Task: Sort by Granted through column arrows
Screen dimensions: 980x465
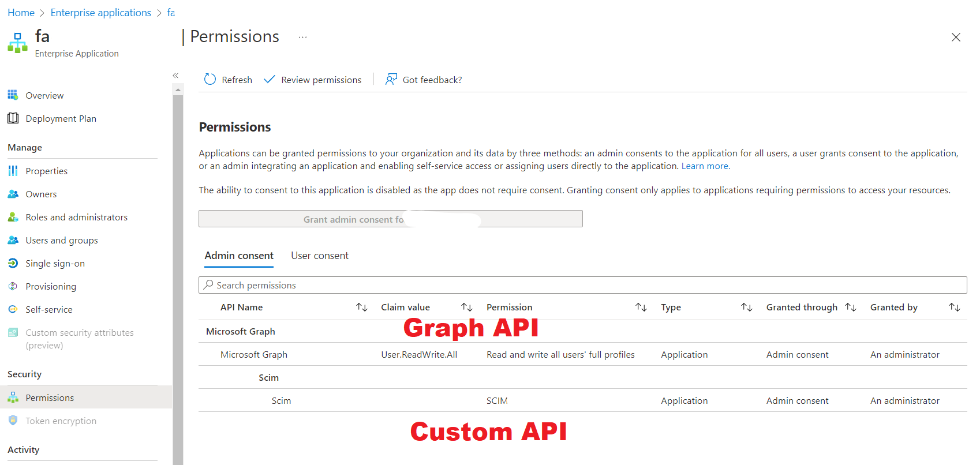Action: coord(851,307)
